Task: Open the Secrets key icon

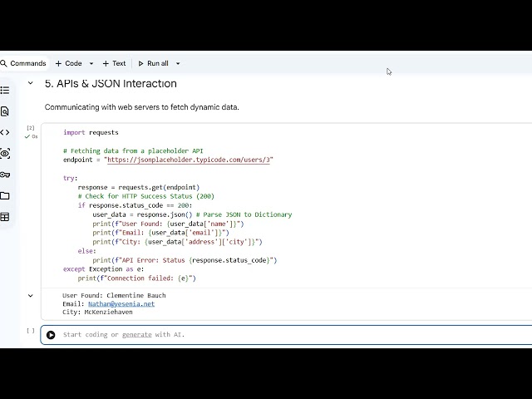Action: [5, 175]
